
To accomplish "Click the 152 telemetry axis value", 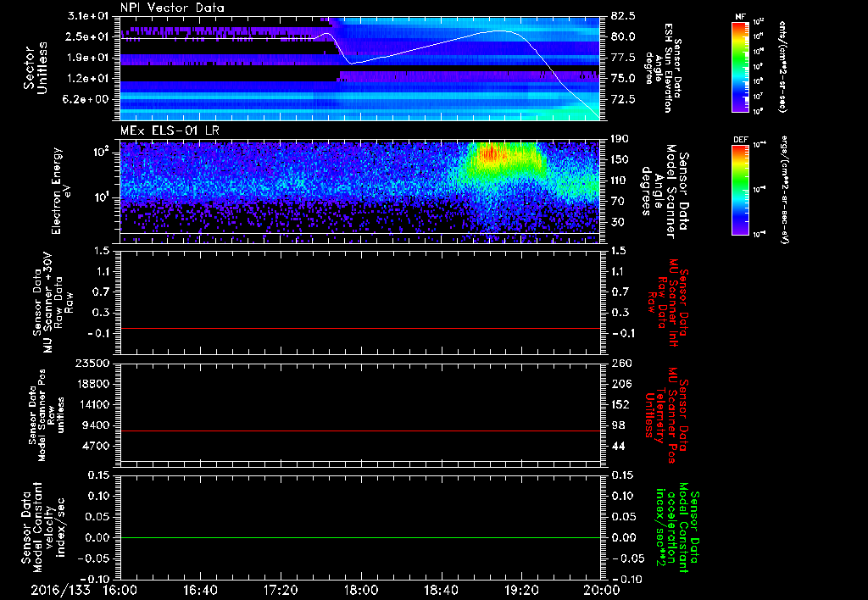I will coord(620,404).
